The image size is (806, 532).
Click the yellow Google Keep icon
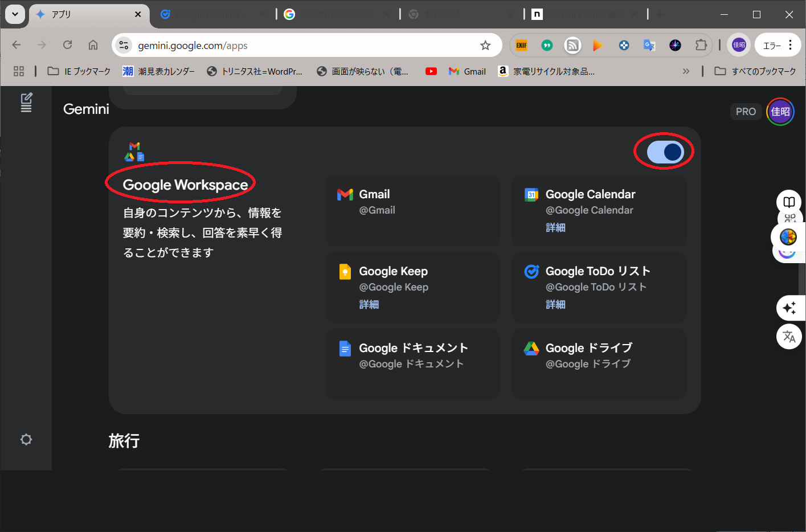pyautogui.click(x=345, y=272)
